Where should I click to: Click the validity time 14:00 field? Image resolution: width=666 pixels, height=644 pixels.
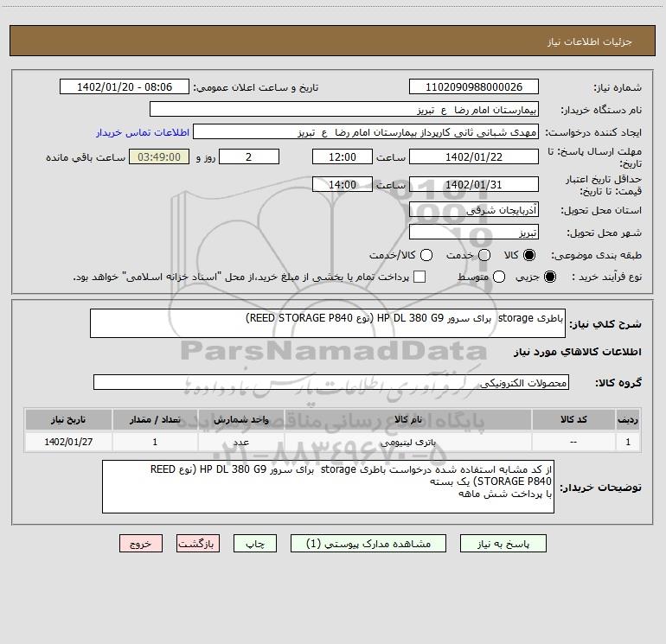coord(343,184)
